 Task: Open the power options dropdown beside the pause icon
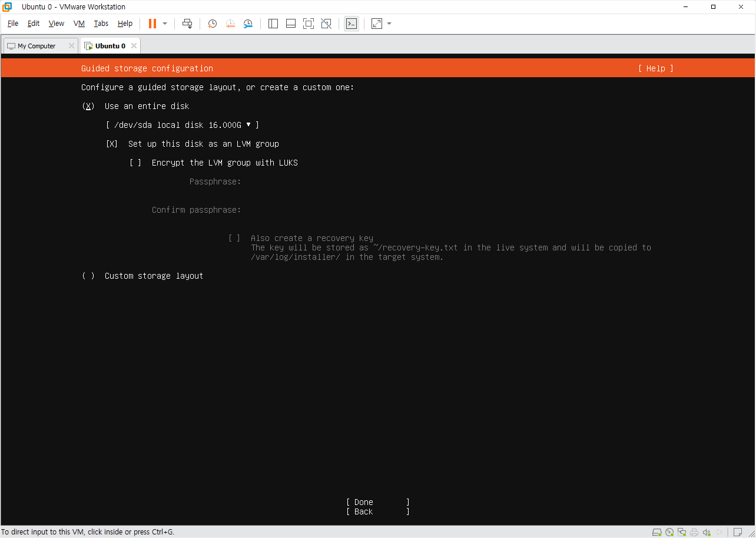(x=165, y=24)
